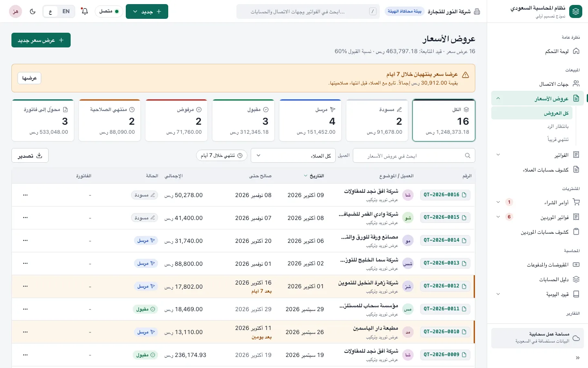Select the منتهي الصلاحية status tab card
588x368 pixels.
(x=109, y=120)
